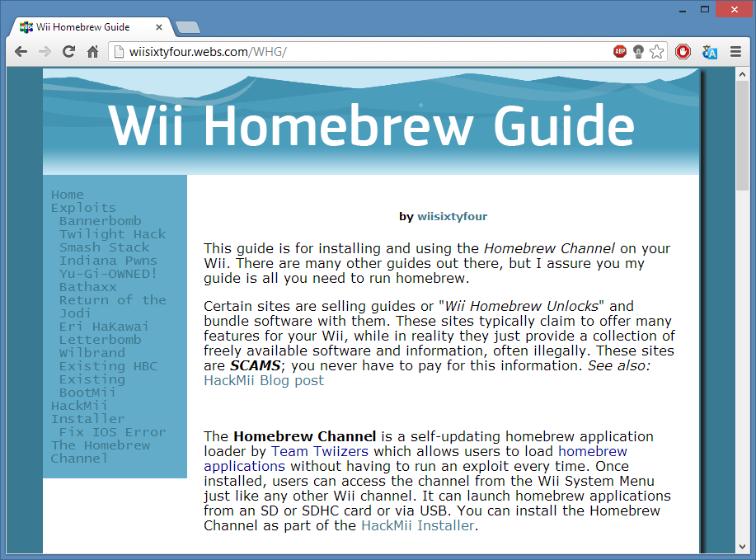Open the red stop-hand extension icon
Viewport: 756px width, 560px height.
tap(683, 52)
